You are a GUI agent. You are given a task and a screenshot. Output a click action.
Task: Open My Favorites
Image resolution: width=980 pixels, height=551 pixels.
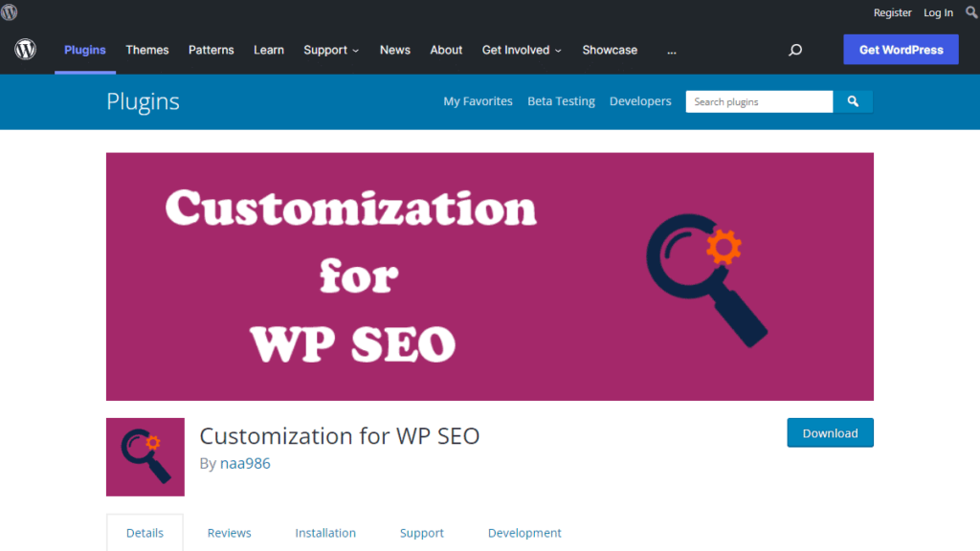[479, 101]
